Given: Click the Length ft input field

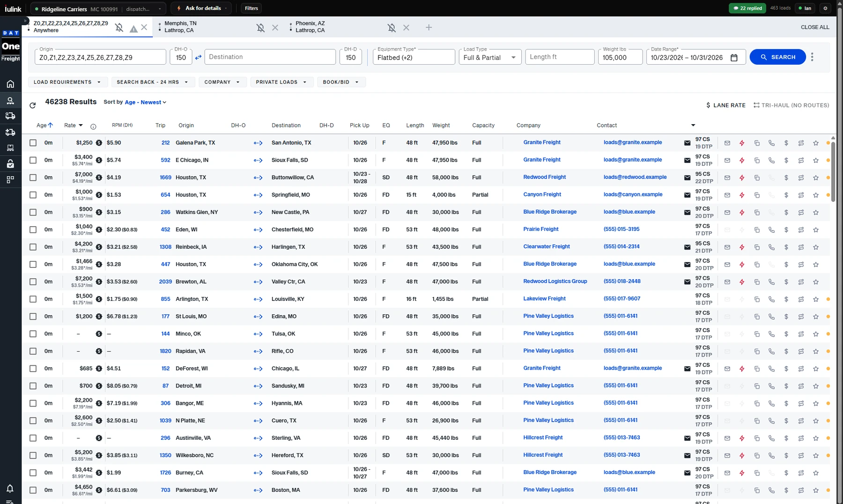Looking at the screenshot, I should pos(560,57).
